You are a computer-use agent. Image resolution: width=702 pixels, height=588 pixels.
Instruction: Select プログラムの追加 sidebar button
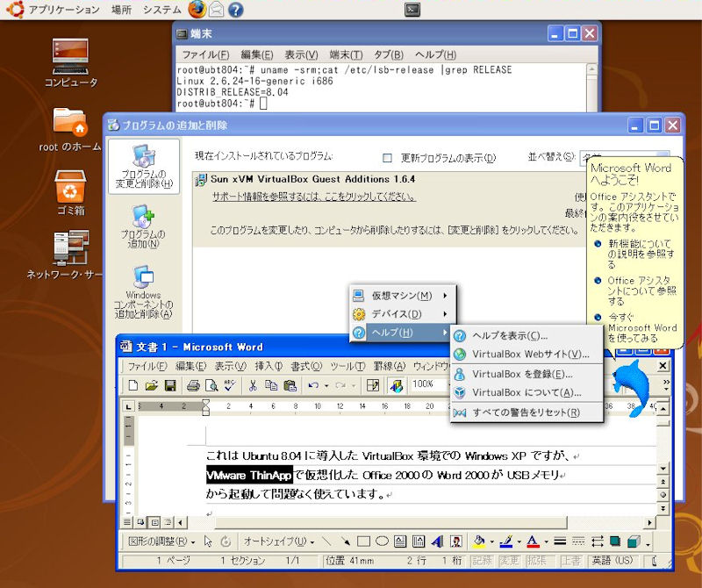pos(143,226)
